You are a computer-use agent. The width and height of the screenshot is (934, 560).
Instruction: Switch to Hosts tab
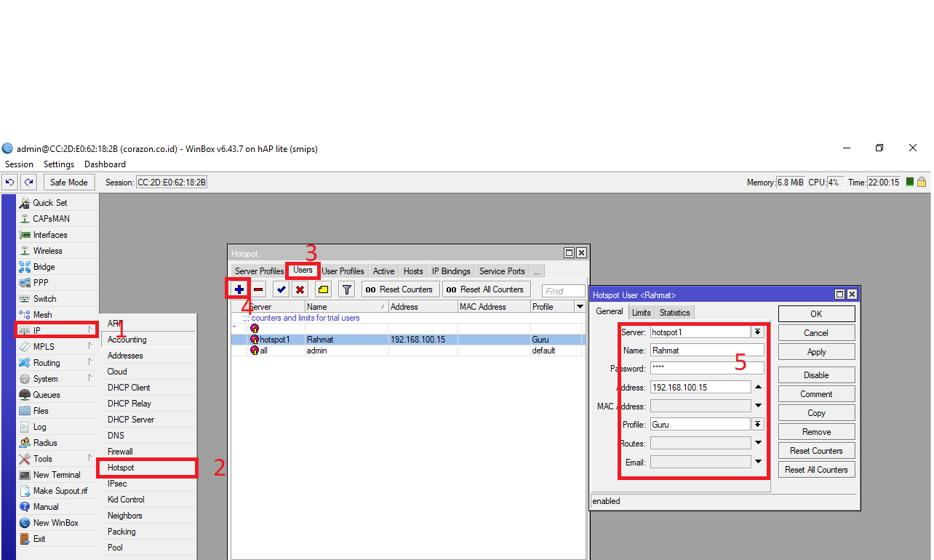413,271
